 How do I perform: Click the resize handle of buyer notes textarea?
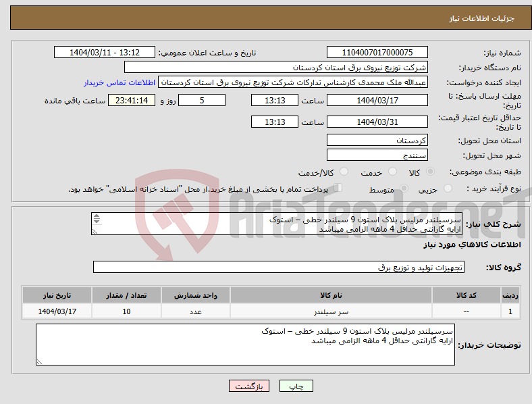point(39,362)
